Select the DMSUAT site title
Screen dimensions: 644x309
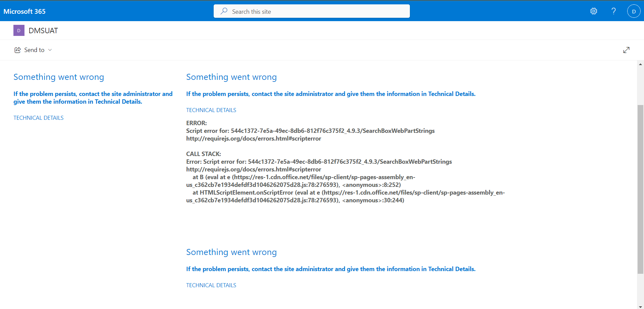[43, 30]
